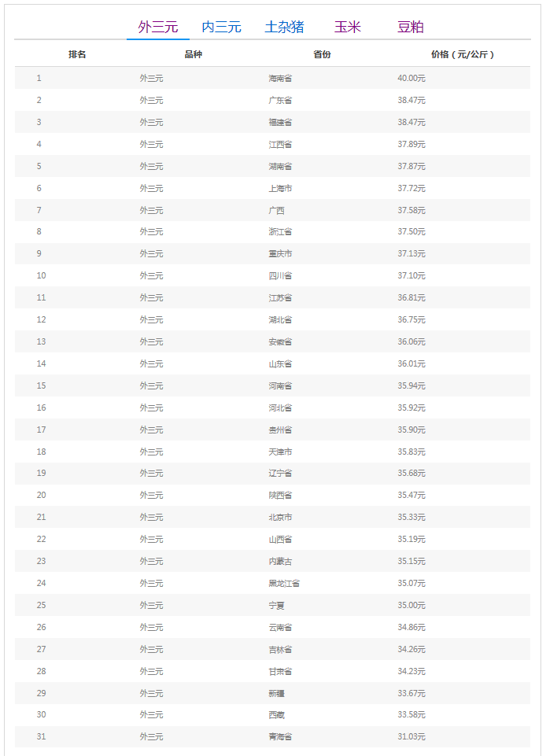This screenshot has height=756, width=546.
Task: Click the 31.03元 price cell
Action: tap(411, 736)
